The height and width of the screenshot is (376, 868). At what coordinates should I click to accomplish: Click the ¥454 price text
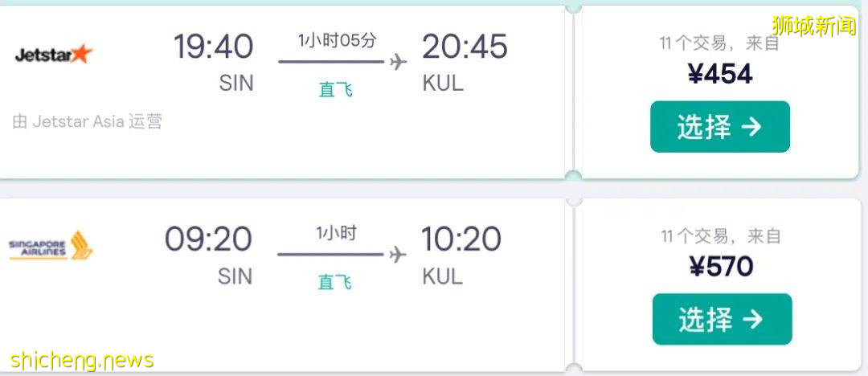(x=720, y=75)
